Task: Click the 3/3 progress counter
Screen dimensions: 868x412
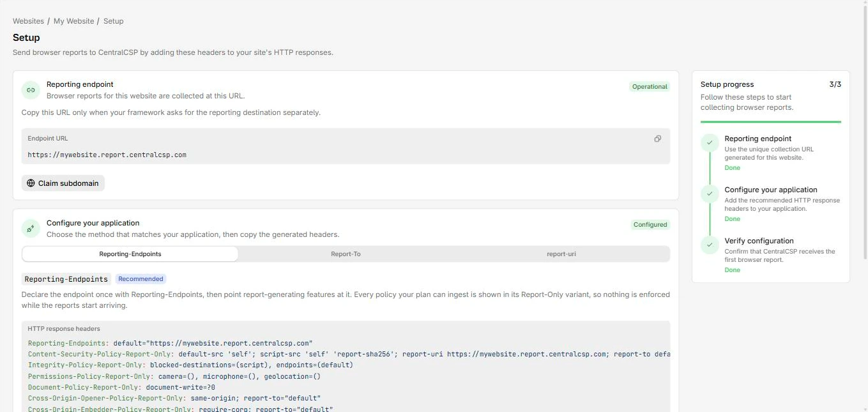Action: tap(835, 84)
